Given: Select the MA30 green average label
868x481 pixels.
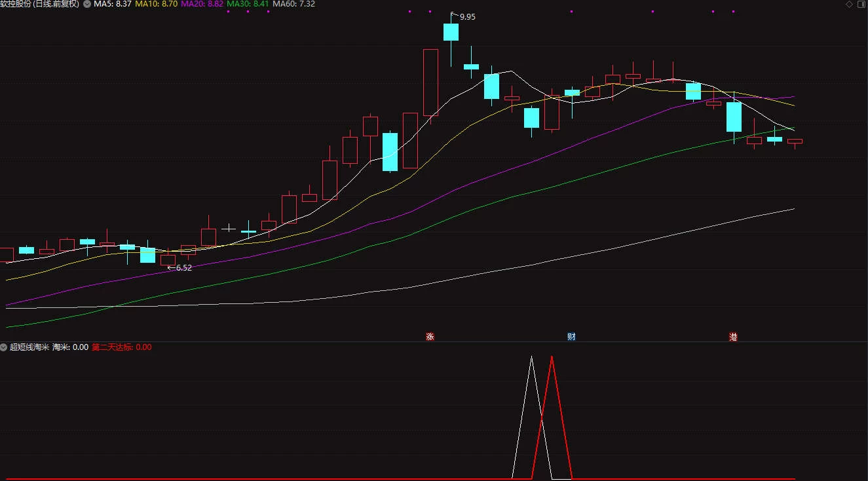Looking at the screenshot, I should (248, 4).
